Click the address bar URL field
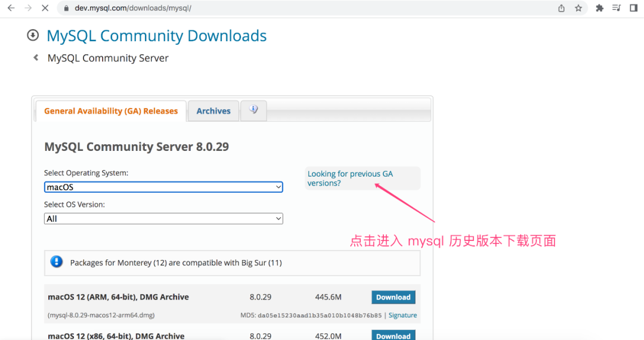The height and width of the screenshot is (340, 644). pos(298,8)
